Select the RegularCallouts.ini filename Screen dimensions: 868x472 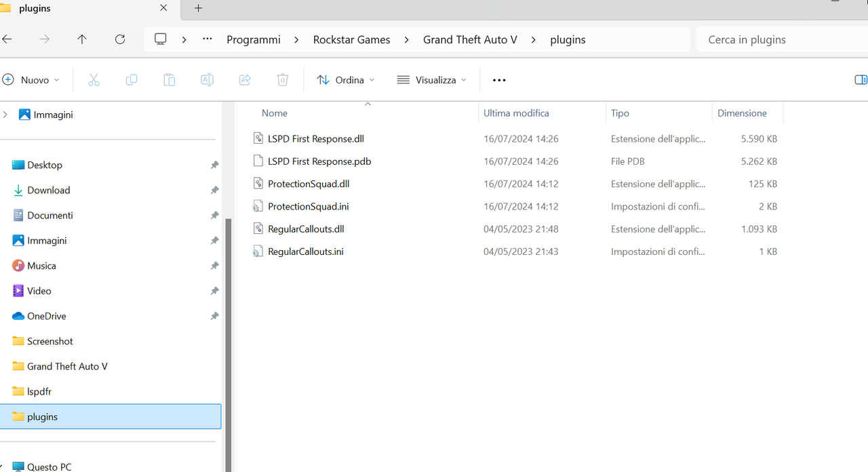[306, 251]
